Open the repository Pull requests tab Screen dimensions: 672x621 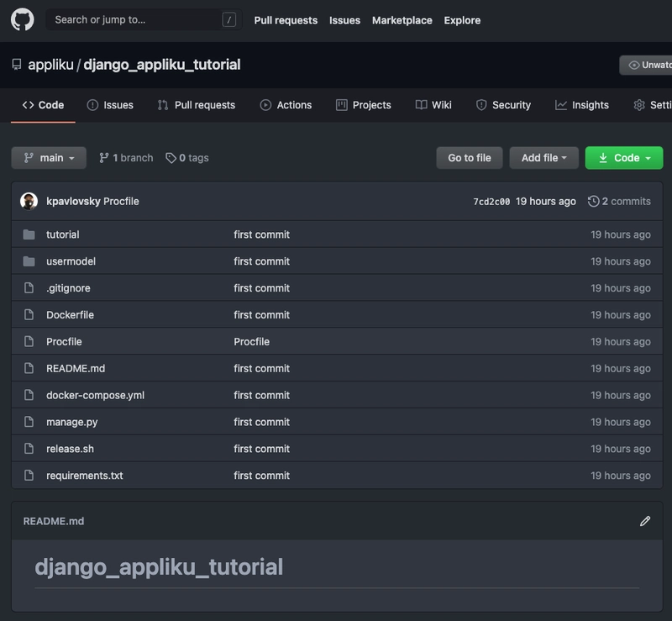[197, 105]
